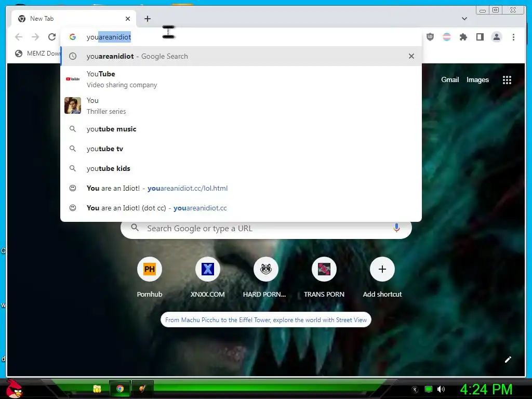Click the YouTube logo thumbnail in suggestions
The image size is (532, 399).
73,79
